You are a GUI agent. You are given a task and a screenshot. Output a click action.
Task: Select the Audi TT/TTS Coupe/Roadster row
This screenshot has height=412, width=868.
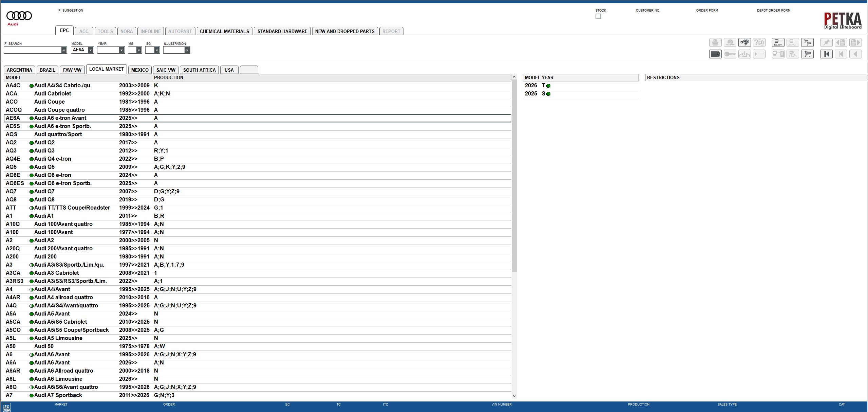click(257, 208)
